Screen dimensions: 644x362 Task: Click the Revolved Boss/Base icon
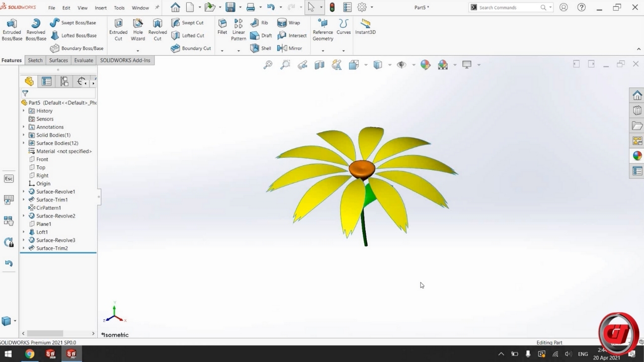tap(36, 30)
